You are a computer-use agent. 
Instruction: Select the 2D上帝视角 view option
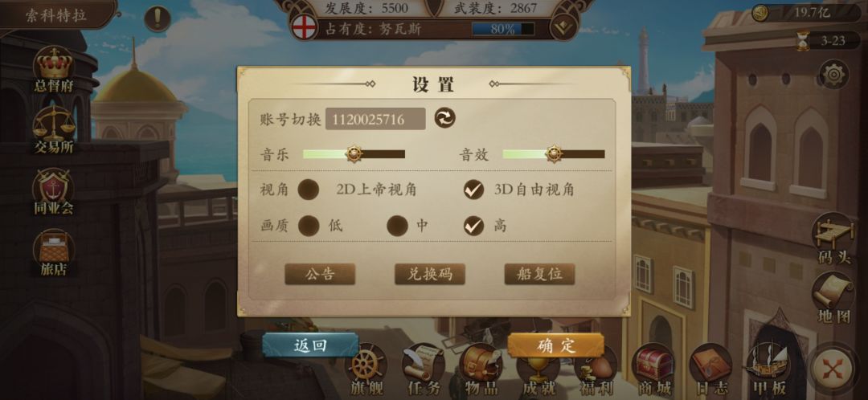pos(309,190)
